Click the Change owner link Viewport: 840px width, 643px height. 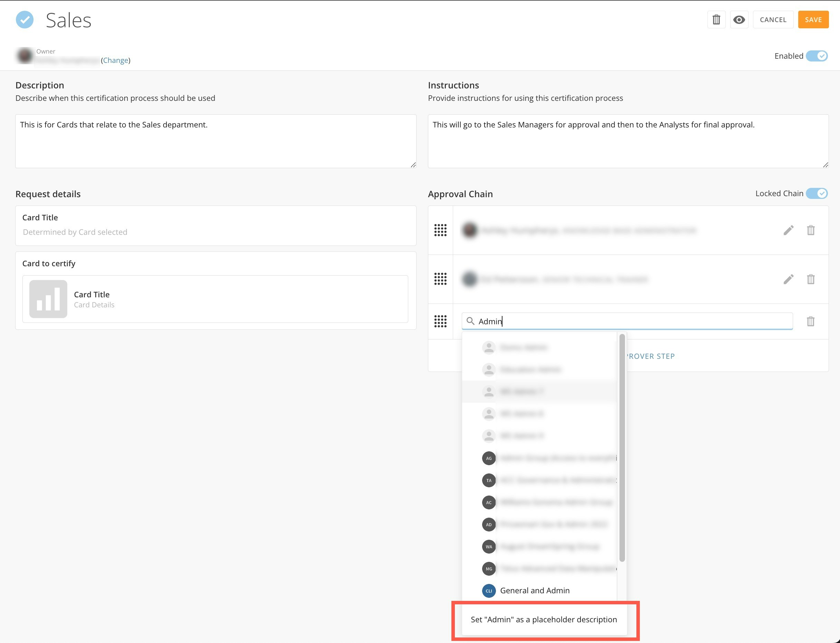click(x=116, y=60)
